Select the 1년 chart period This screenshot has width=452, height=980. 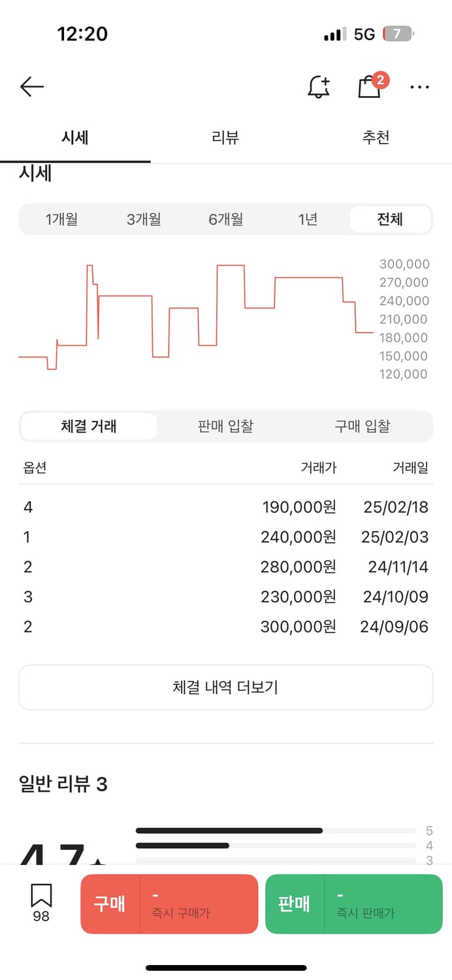(x=308, y=220)
